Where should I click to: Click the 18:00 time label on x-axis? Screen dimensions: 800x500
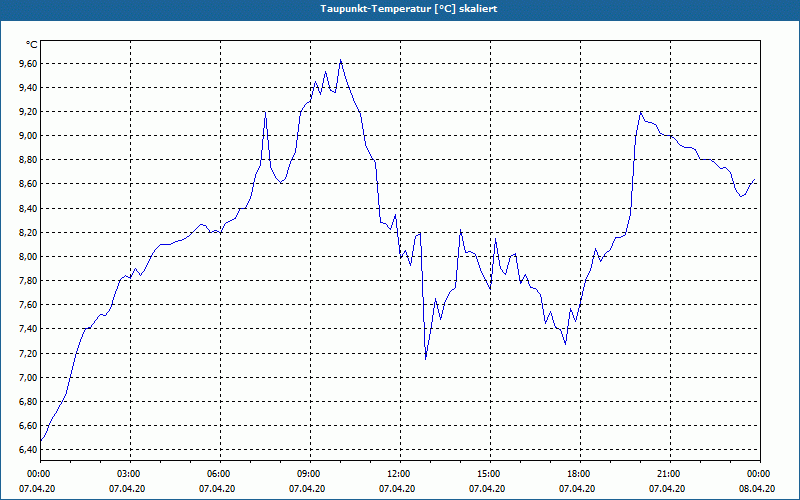(580, 474)
